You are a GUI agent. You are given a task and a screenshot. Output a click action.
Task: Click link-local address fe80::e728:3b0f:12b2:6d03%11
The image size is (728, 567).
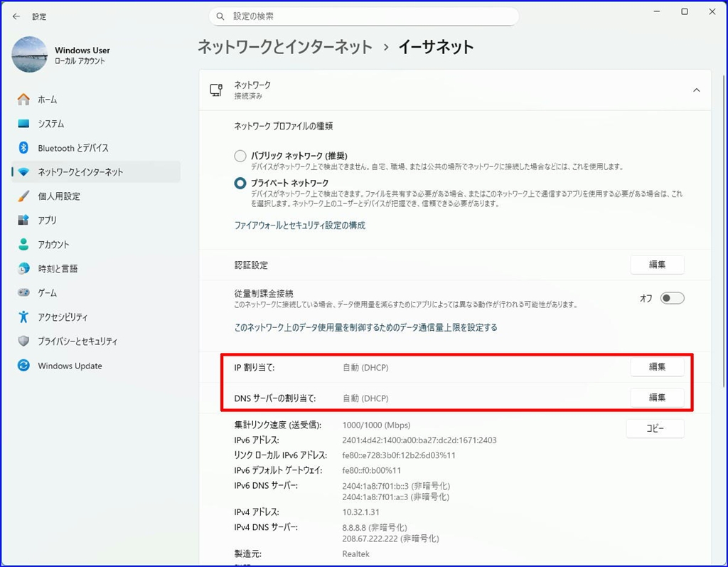tap(399, 455)
